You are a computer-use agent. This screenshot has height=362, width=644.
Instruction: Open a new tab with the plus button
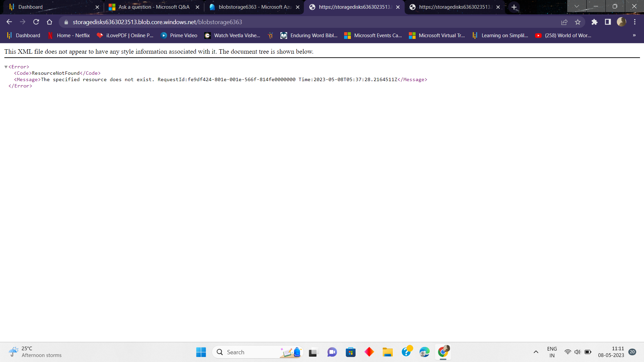point(514,7)
